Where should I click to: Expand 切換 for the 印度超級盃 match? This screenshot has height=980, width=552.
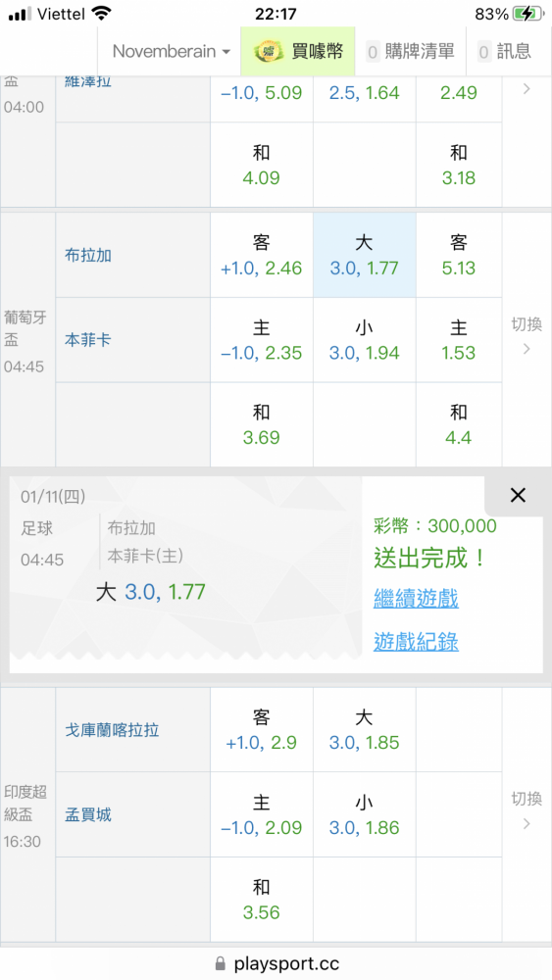tap(527, 811)
